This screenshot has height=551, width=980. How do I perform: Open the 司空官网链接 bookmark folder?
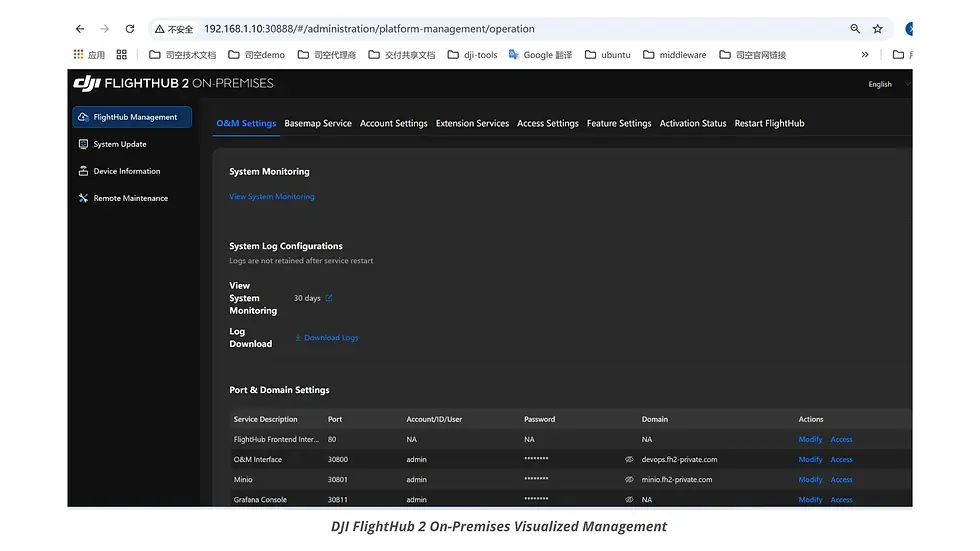(752, 55)
